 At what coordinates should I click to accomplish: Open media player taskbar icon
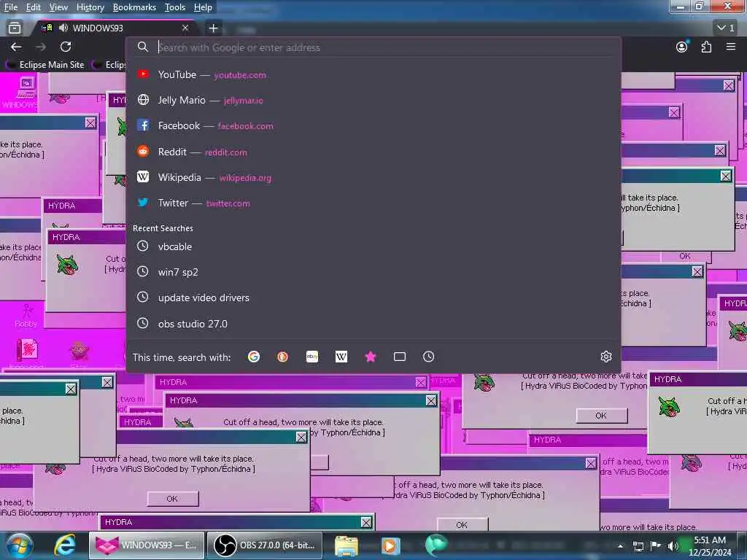(x=391, y=545)
